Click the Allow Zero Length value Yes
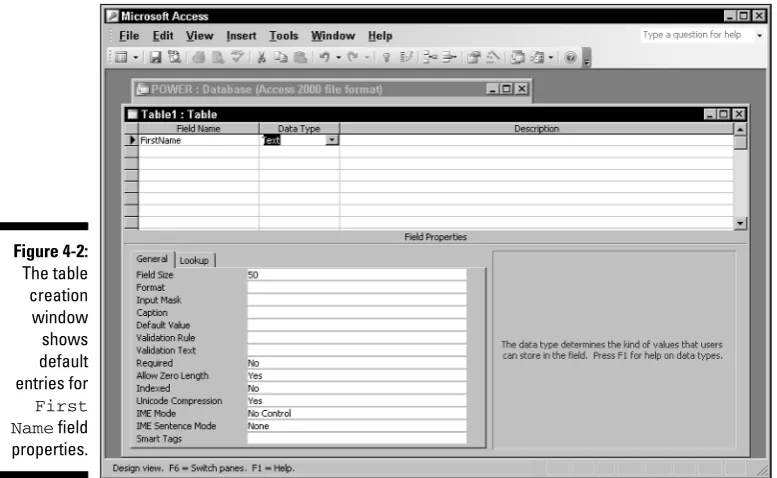Screen dimensions: 777x478 357,375
